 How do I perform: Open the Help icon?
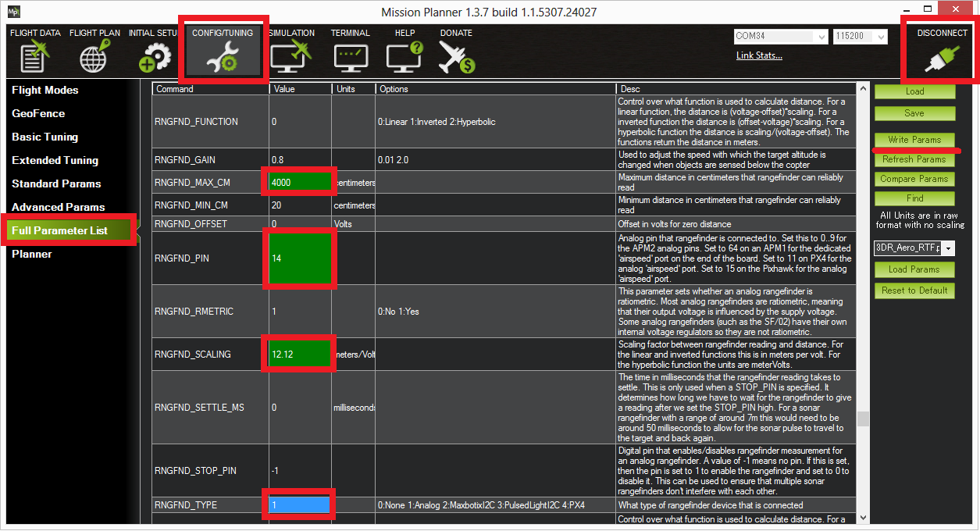tap(404, 57)
